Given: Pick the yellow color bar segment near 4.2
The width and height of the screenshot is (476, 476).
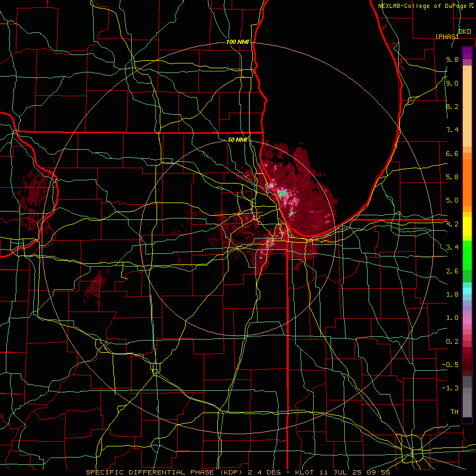Looking at the screenshot, I should 467,226.
